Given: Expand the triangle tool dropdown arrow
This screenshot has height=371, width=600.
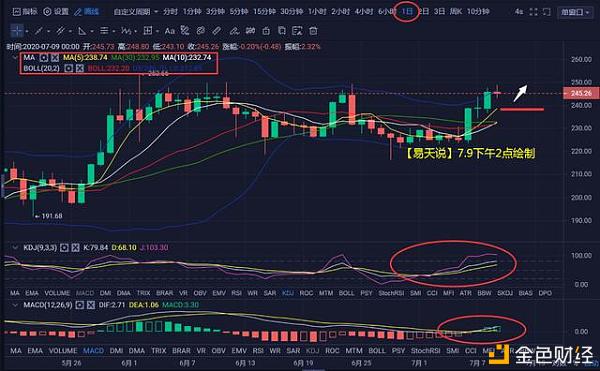Looking at the screenshot, I should (x=92, y=31).
